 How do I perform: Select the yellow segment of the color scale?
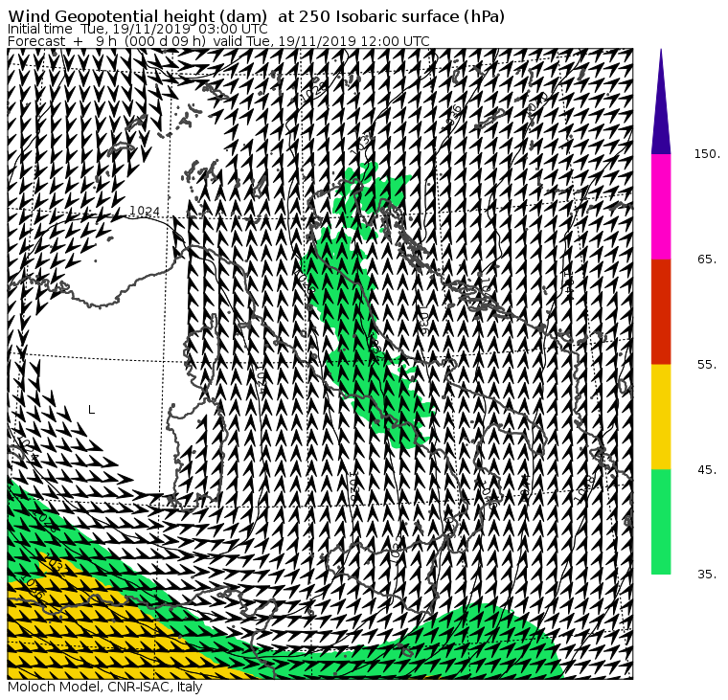(661, 417)
